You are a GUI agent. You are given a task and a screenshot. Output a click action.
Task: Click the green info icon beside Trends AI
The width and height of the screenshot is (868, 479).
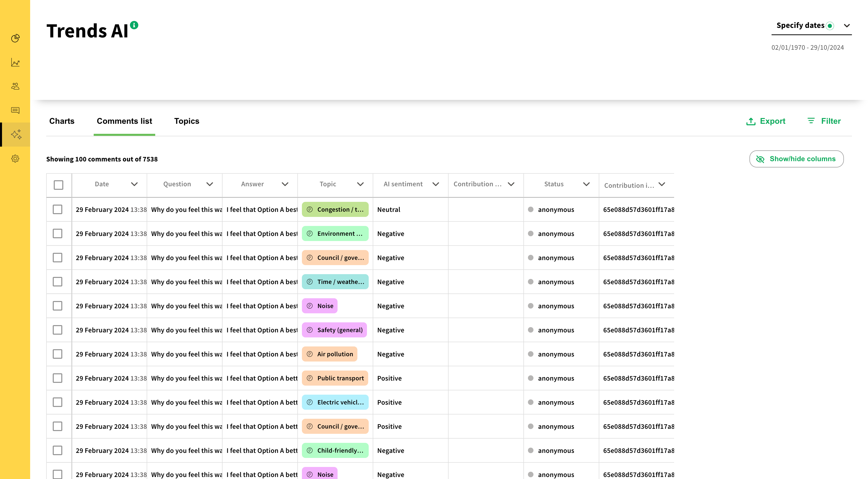click(x=134, y=25)
